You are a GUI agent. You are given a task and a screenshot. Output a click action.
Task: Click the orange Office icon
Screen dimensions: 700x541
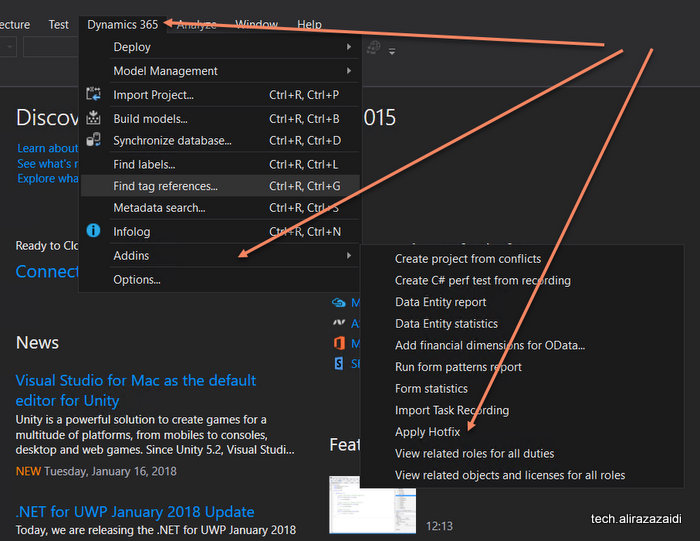click(x=339, y=343)
